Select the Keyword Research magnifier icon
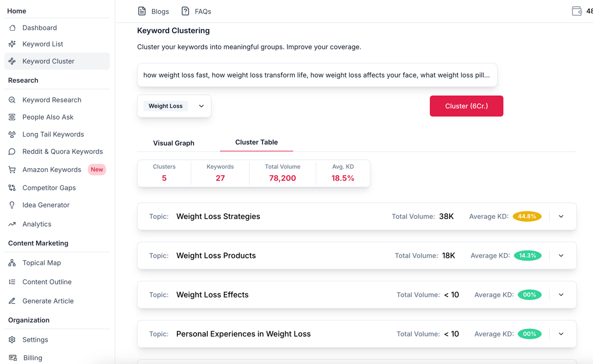Screen dimensions: 593x364 13,100
